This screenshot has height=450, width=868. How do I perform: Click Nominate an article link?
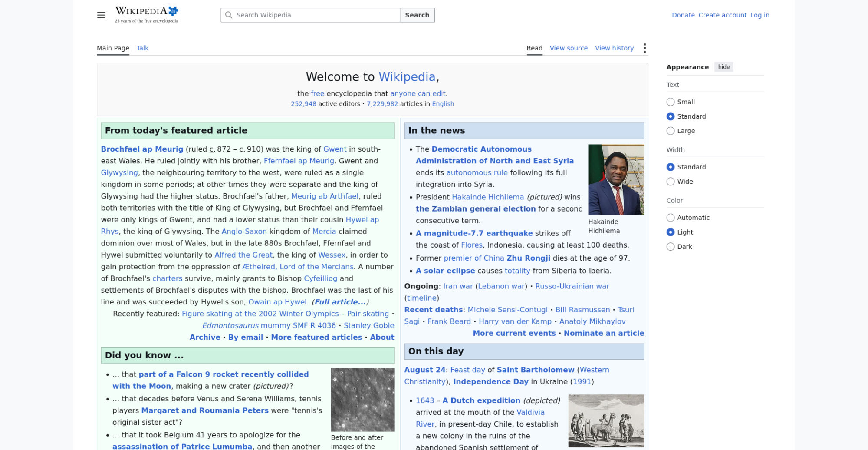pyautogui.click(x=604, y=333)
